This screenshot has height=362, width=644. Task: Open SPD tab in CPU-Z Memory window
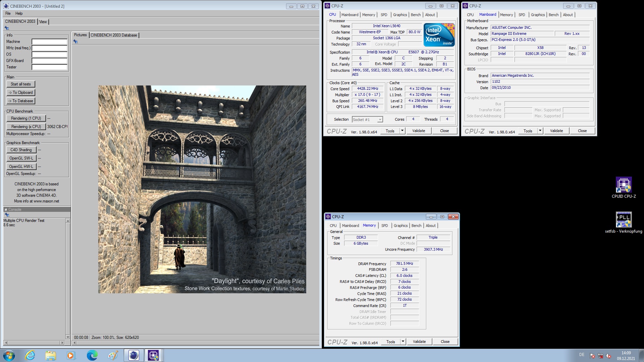point(385,226)
